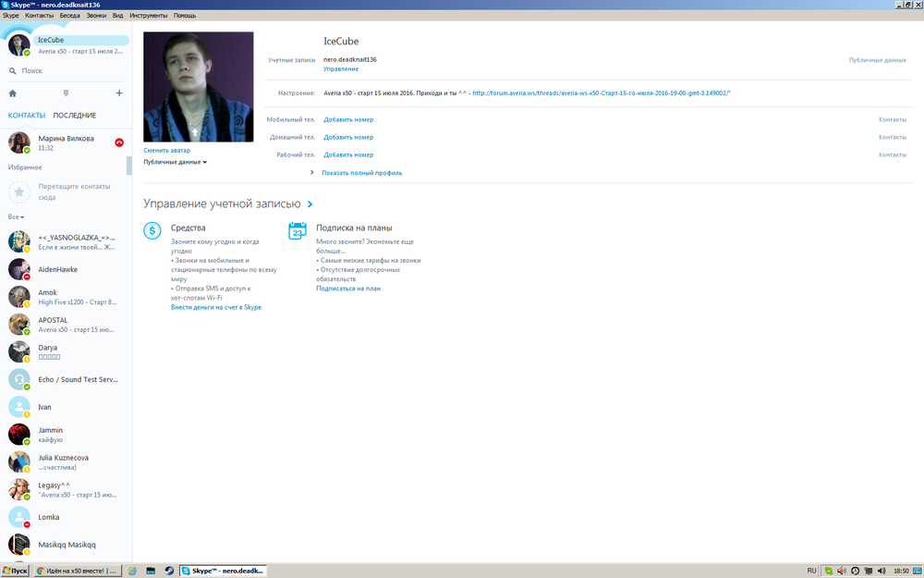The height and width of the screenshot is (578, 924).
Task: Click Добавить номер for Мобильный тел.
Action: click(348, 119)
